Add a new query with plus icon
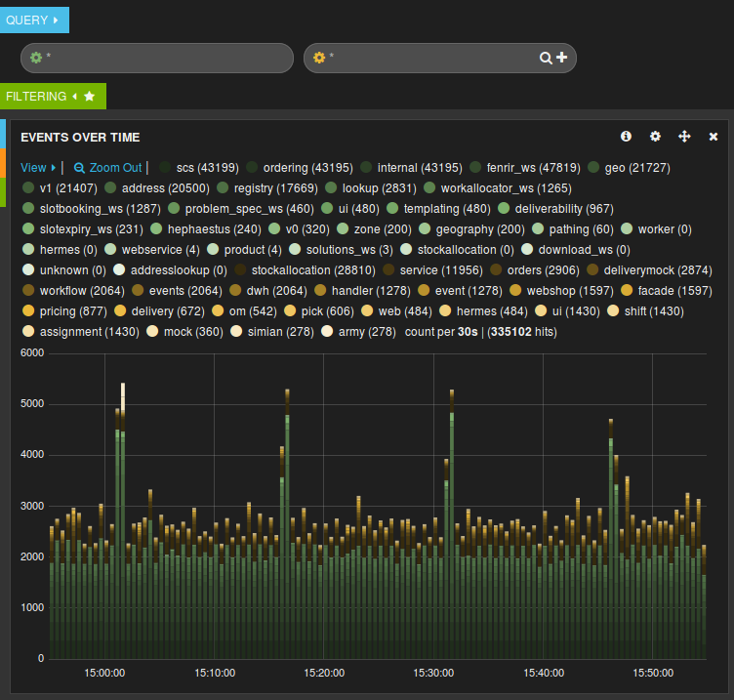This screenshot has width=734, height=700. tap(562, 58)
